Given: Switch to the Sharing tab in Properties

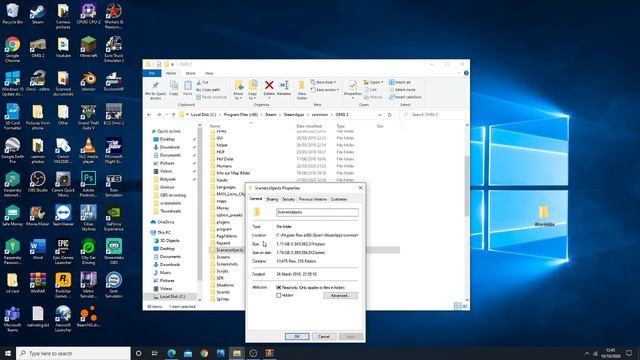Looking at the screenshot, I should (x=272, y=199).
